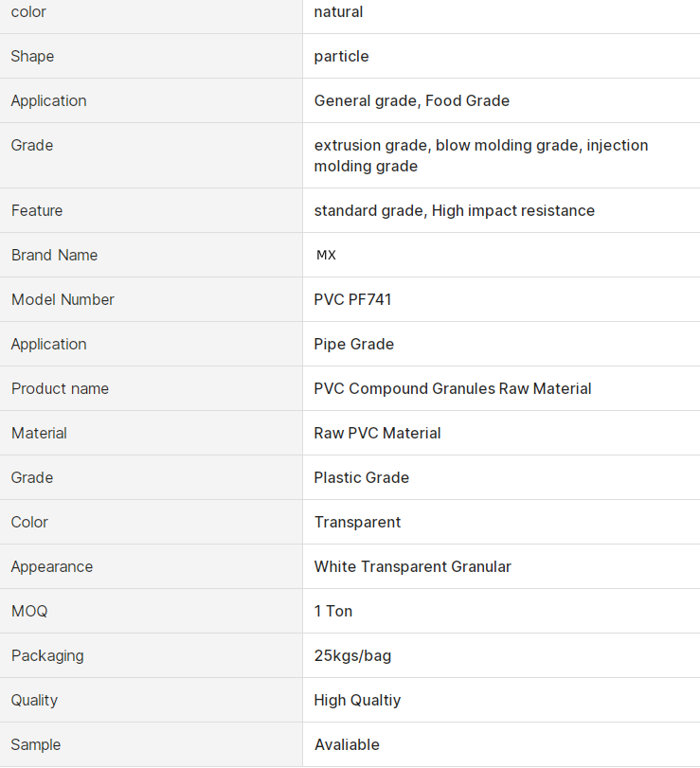
Task: Select 'White Transparent Granular' appearance value
Action: 412,567
